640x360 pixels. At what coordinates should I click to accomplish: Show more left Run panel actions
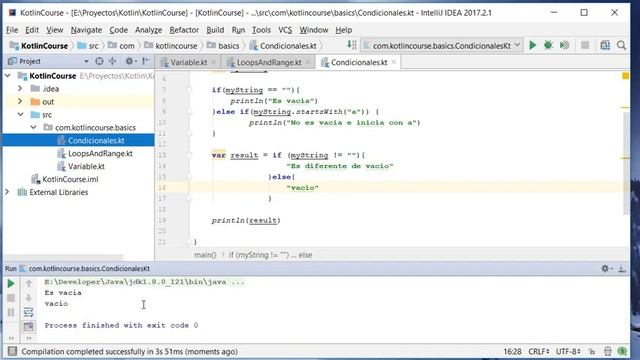pos(11,338)
